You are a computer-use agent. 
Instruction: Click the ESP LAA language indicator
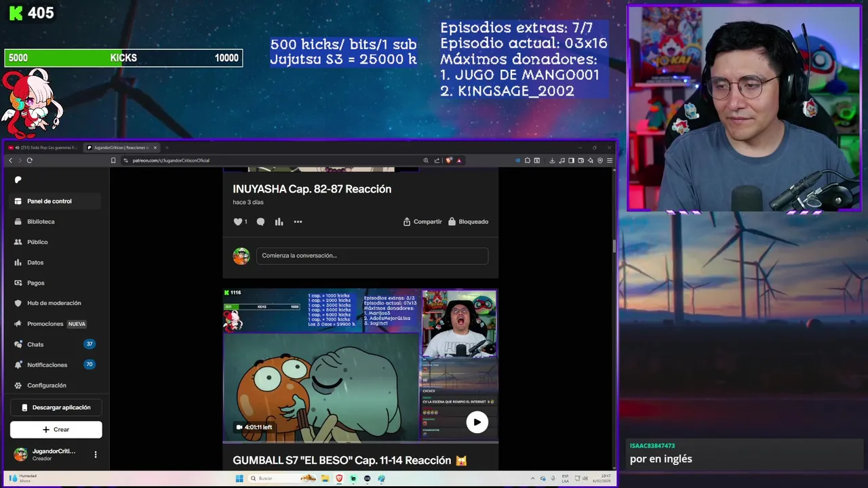coord(566,479)
